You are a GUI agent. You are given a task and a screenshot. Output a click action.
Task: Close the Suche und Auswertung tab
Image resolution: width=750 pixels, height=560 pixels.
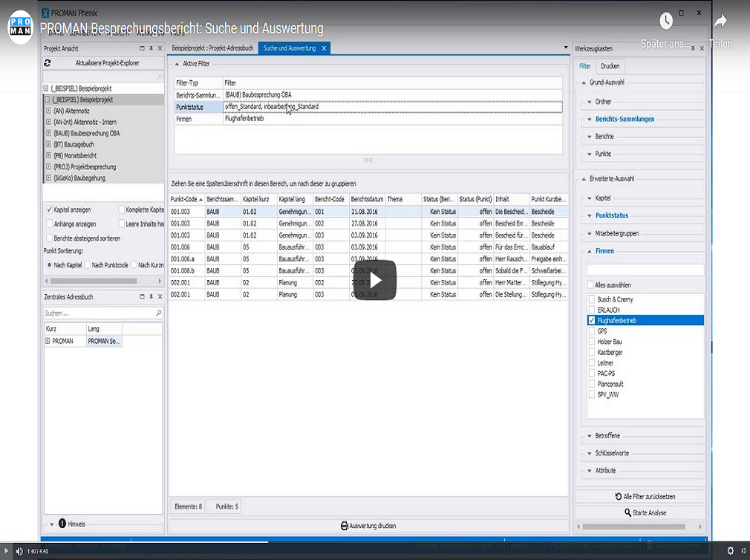point(324,48)
